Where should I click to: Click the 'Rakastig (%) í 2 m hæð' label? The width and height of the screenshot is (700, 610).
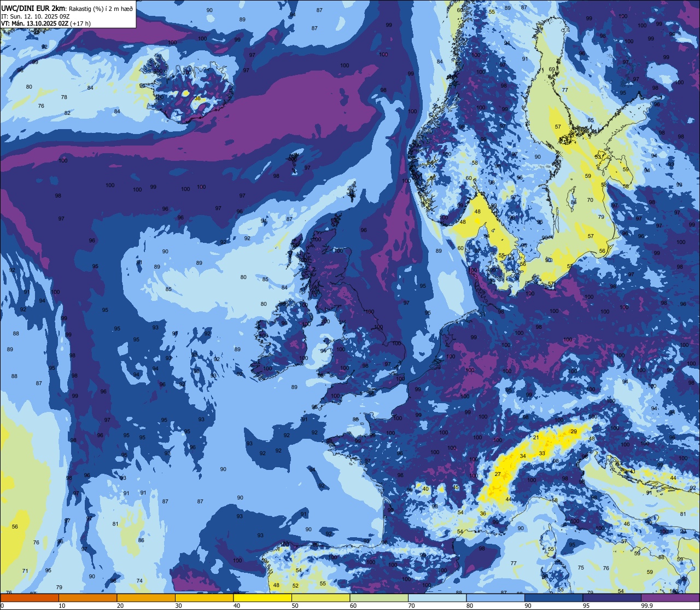100,8
